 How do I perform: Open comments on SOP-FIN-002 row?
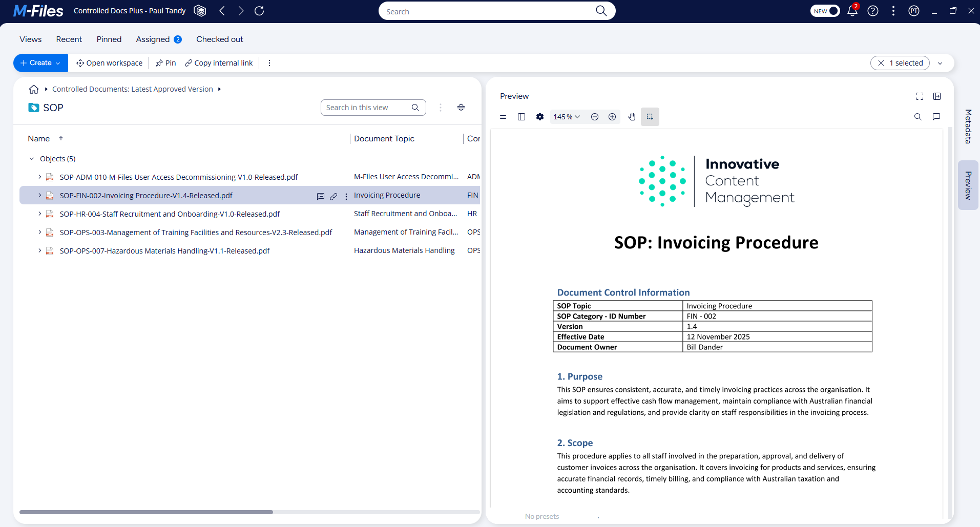click(x=320, y=196)
